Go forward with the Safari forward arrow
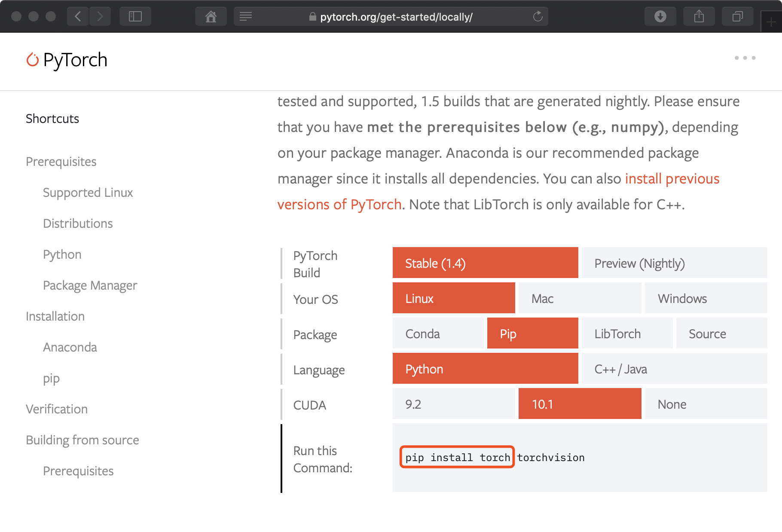782x532 pixels. pos(100,17)
